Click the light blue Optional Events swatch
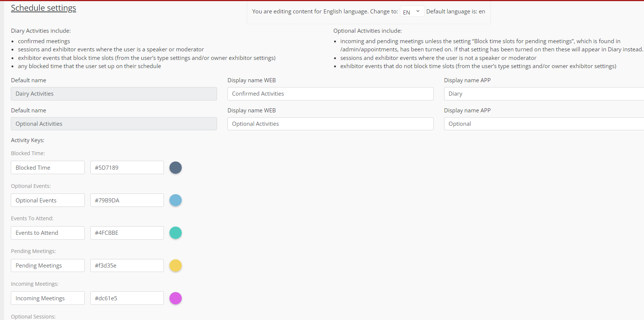This screenshot has width=644, height=320. [x=175, y=200]
